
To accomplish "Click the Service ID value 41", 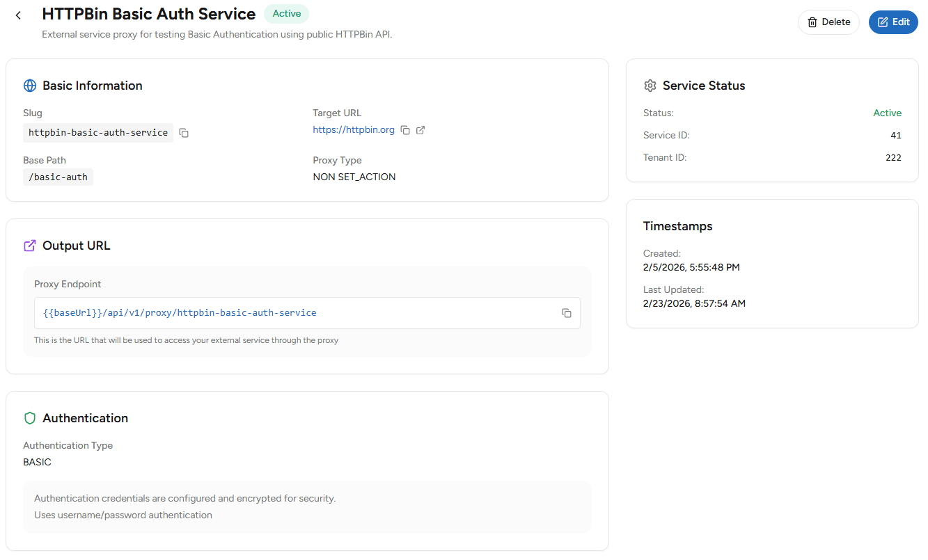I will [896, 135].
